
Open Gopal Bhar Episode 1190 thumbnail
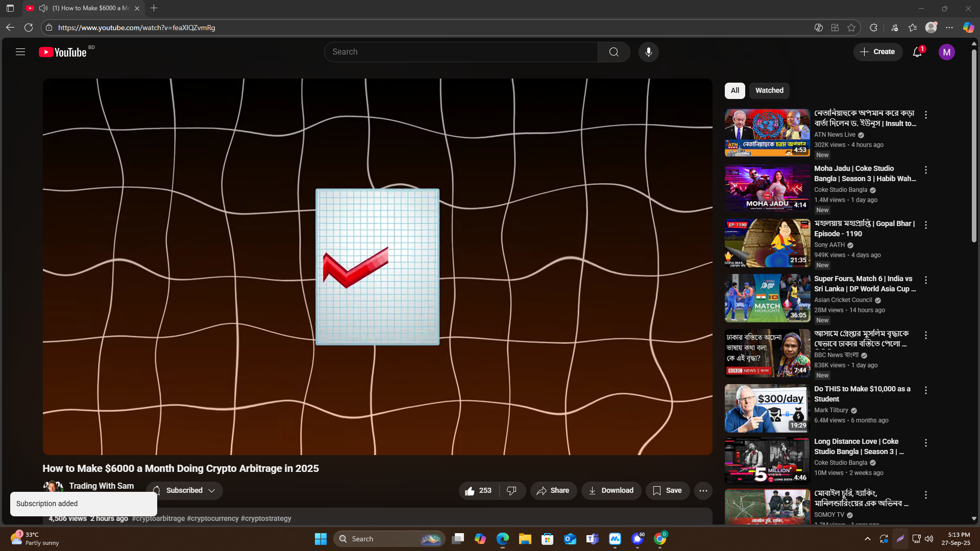pos(767,243)
